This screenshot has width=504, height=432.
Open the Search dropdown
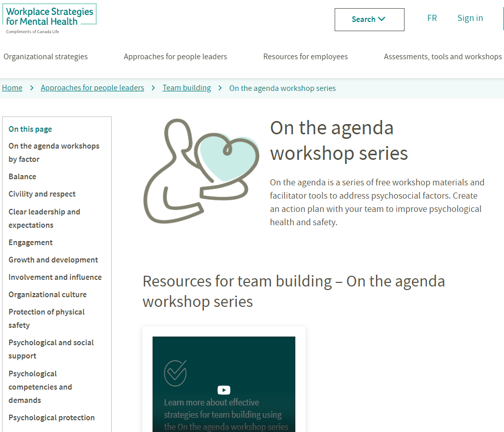(369, 19)
